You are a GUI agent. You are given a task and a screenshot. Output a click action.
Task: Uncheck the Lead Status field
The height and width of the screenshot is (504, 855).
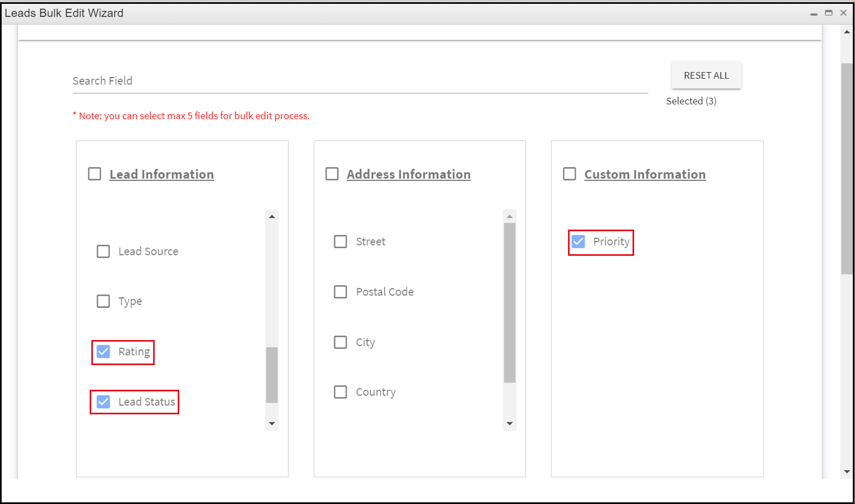103,402
